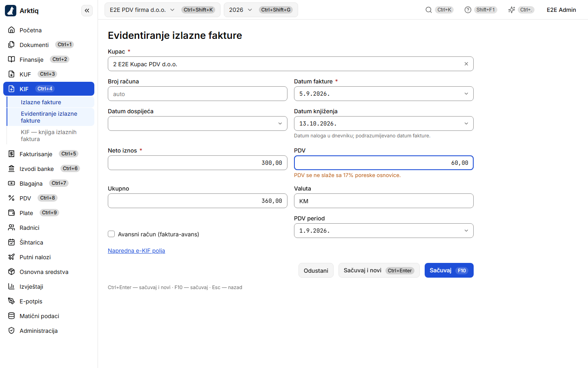Viewport: 588px width, 368px height.
Task: Click the Odustani button
Action: click(316, 270)
